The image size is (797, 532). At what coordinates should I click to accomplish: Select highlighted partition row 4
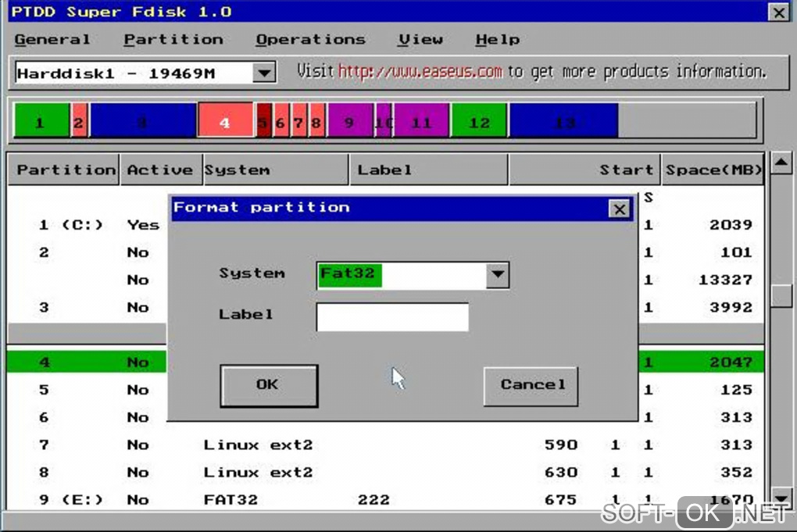pos(385,362)
